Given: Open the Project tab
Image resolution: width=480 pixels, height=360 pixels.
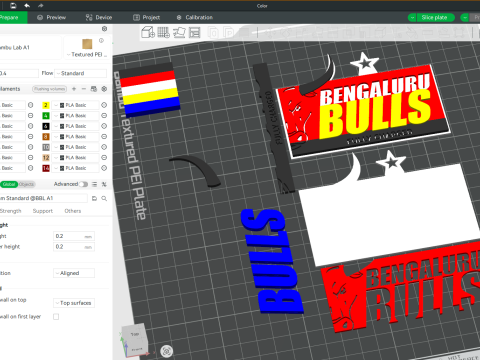Looking at the screenshot, I should pos(147,17).
